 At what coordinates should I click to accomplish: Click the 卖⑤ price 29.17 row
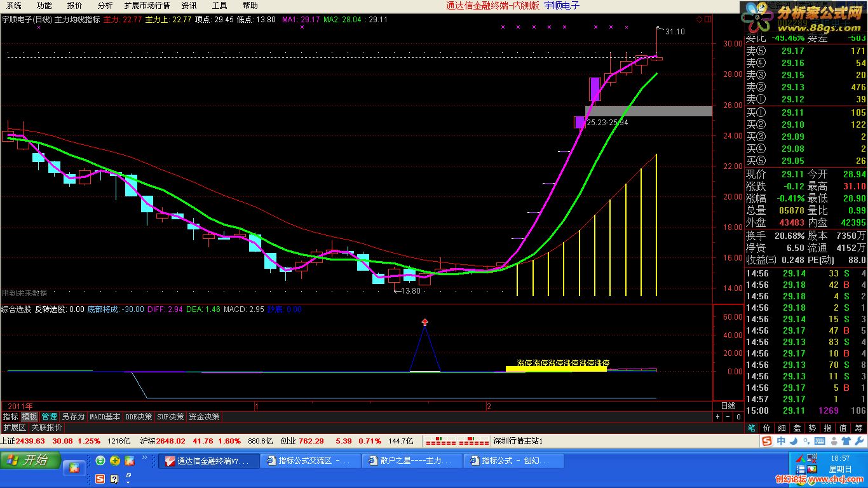point(805,51)
